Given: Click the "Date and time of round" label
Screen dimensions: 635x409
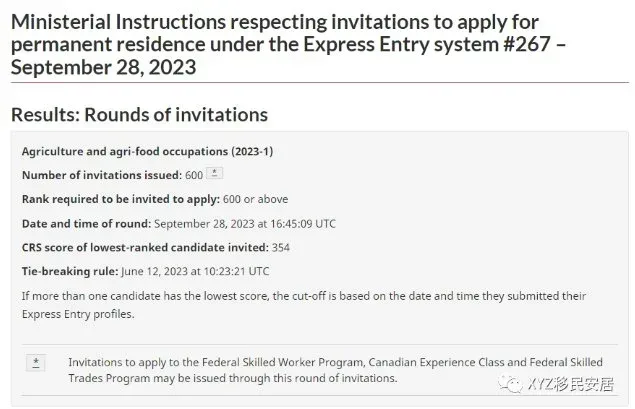Looking at the screenshot, I should click(86, 224).
